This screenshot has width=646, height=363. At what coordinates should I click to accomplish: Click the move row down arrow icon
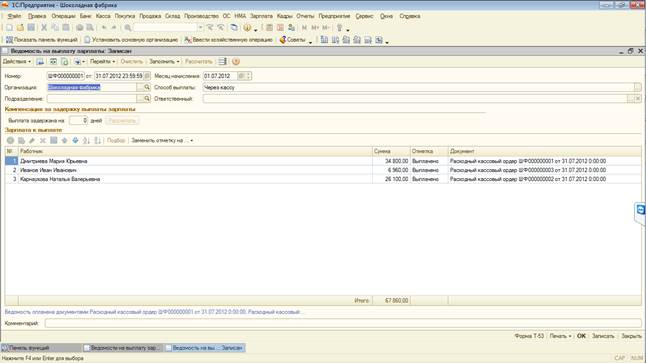click(75, 141)
